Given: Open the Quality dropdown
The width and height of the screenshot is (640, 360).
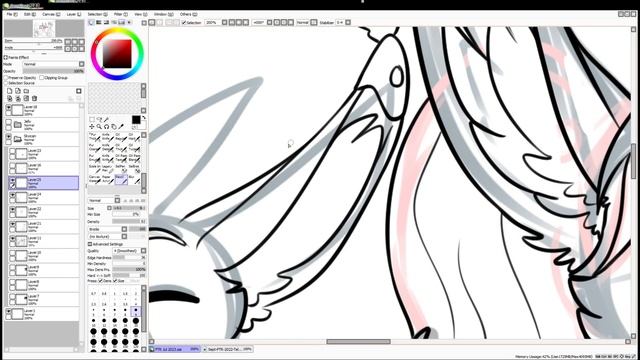Looking at the screenshot, I should 129,251.
